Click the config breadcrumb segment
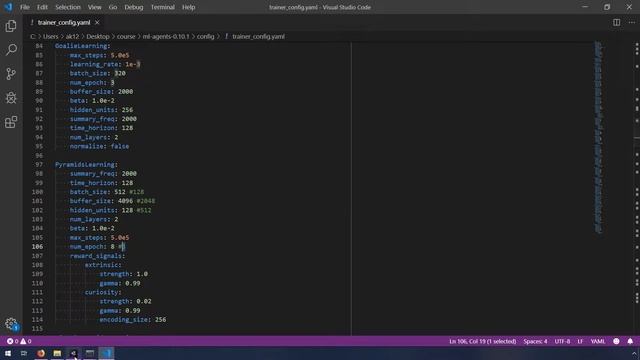Viewport: 640px width, 360px height. [205, 36]
